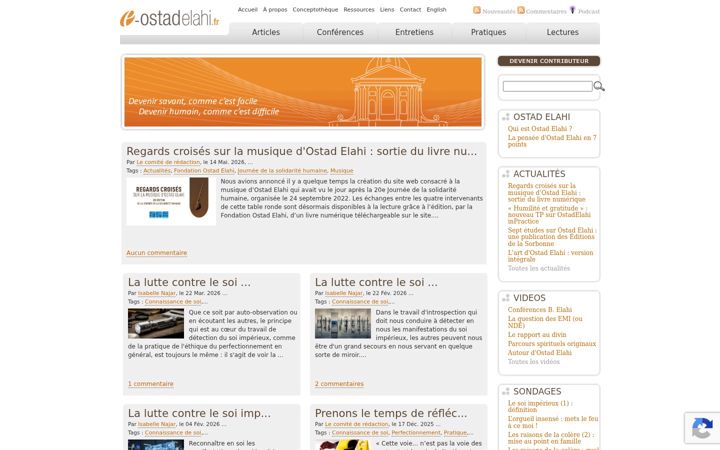Viewport: 720px width, 450px height.
Task: Open poll L'orgueil insensé : mets le feu
Action: [x=553, y=422]
